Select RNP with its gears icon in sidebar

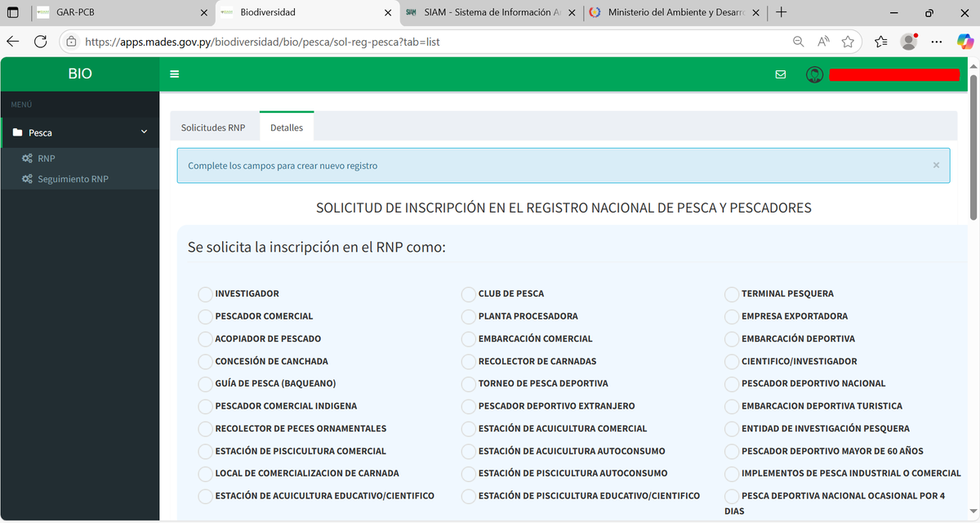click(25, 158)
